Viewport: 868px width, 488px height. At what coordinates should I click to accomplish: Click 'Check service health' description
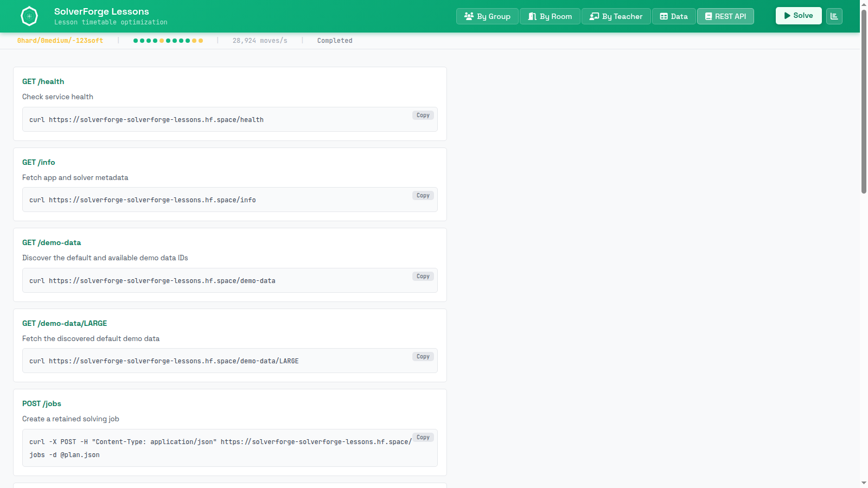pyautogui.click(x=58, y=97)
